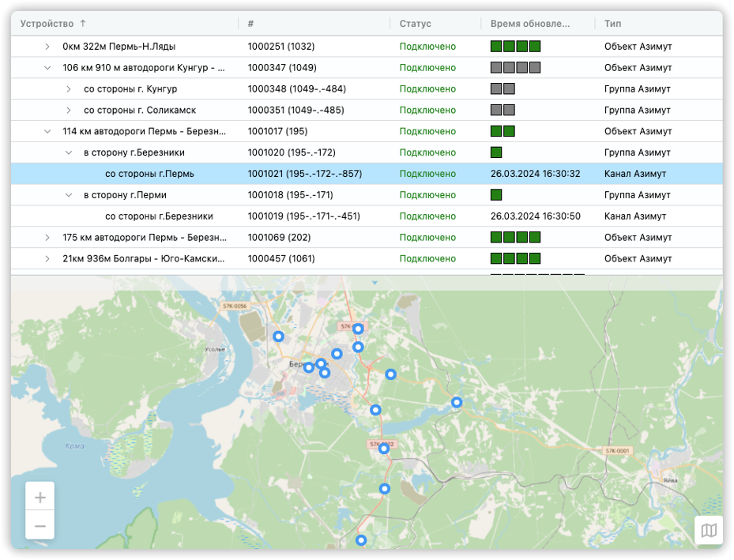Select the easternmost blue map marker near the river
This screenshot has width=734, height=560.
pyautogui.click(x=457, y=402)
